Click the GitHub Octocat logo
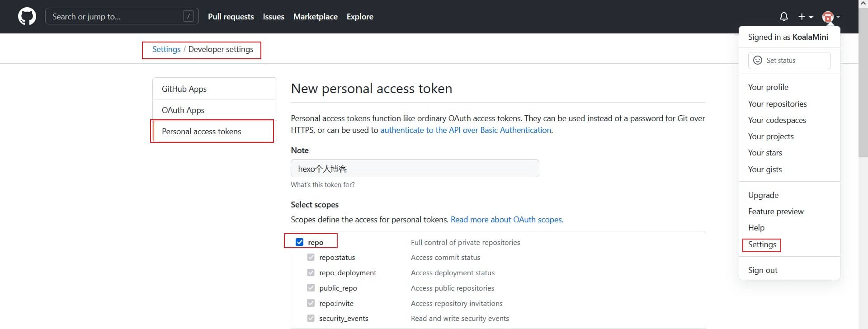Screen dimensions: 868x329 pyautogui.click(x=27, y=17)
